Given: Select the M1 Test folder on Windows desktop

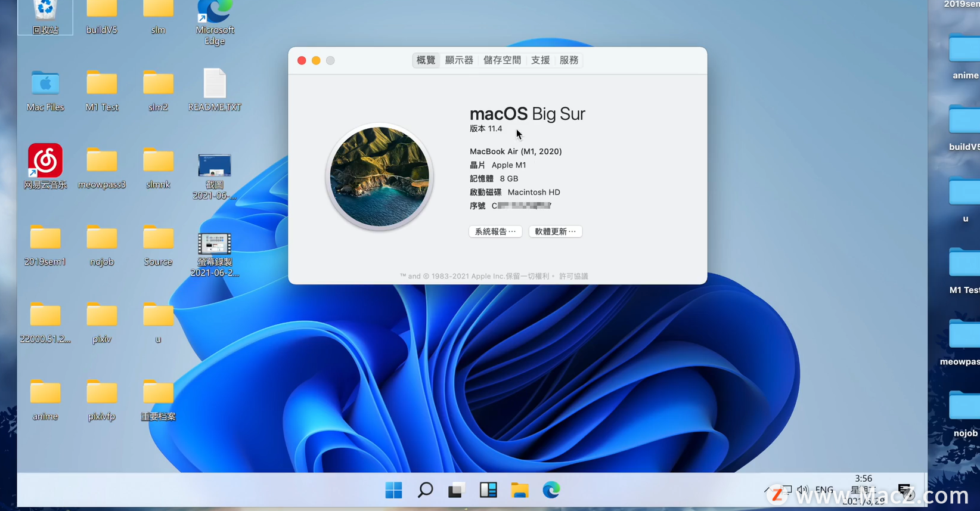Looking at the screenshot, I should click(101, 90).
